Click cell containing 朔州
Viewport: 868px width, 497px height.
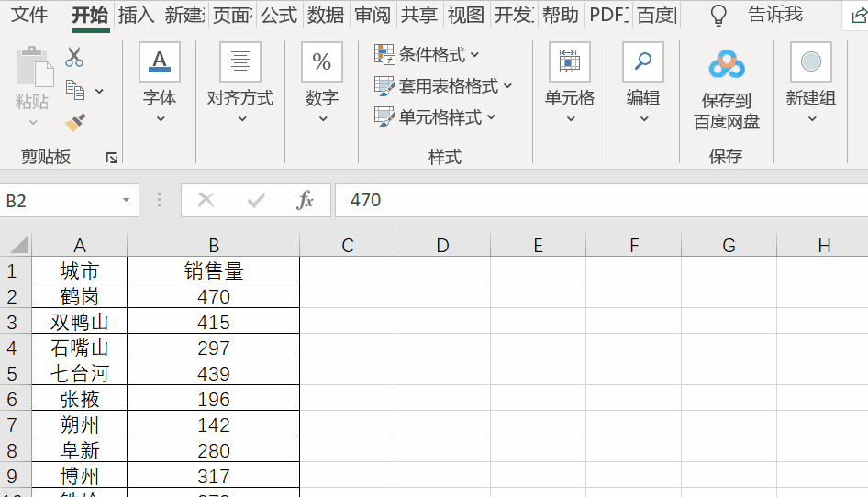[x=79, y=425]
